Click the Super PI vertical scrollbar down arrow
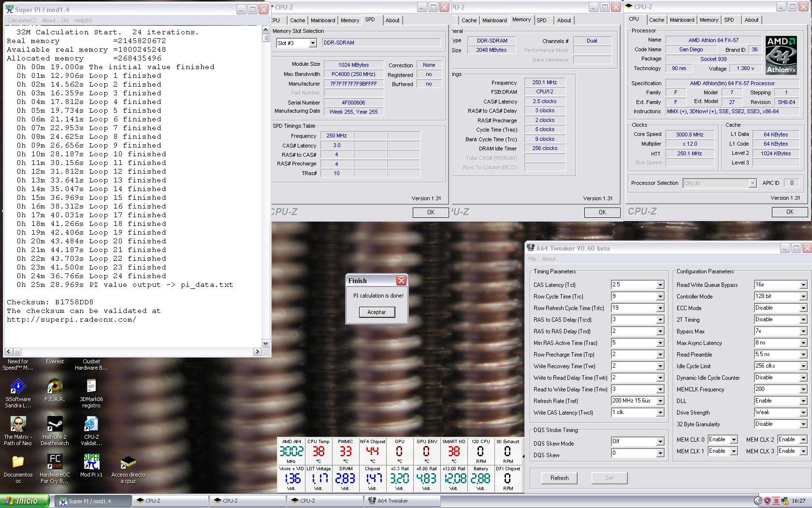The image size is (812, 508). point(265,343)
